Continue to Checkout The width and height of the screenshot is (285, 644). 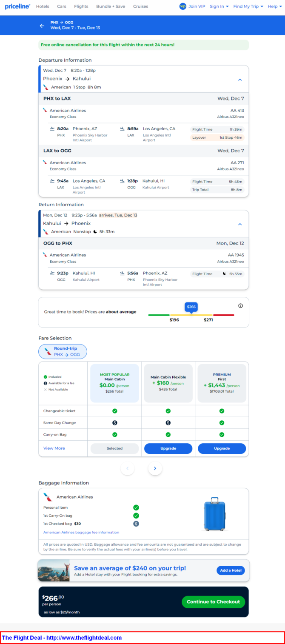213,601
